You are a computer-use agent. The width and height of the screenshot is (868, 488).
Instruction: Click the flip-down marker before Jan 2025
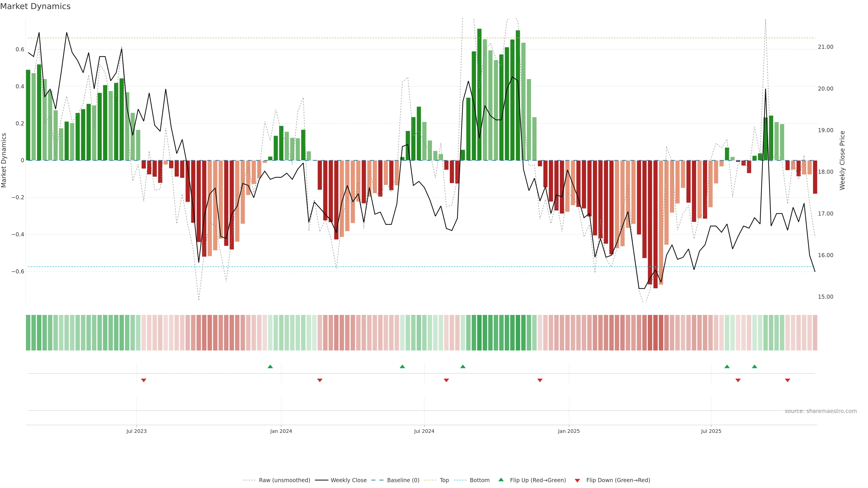[x=540, y=380]
